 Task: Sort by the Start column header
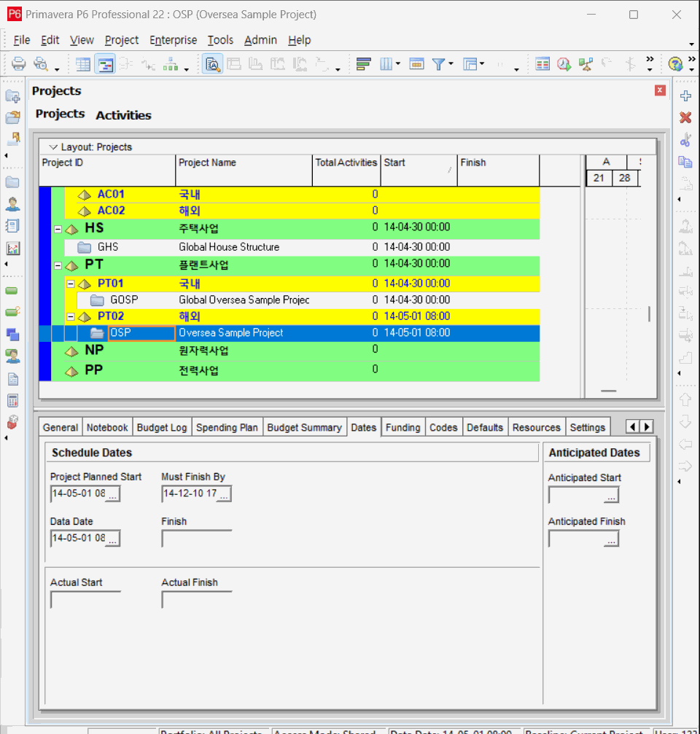point(419,171)
